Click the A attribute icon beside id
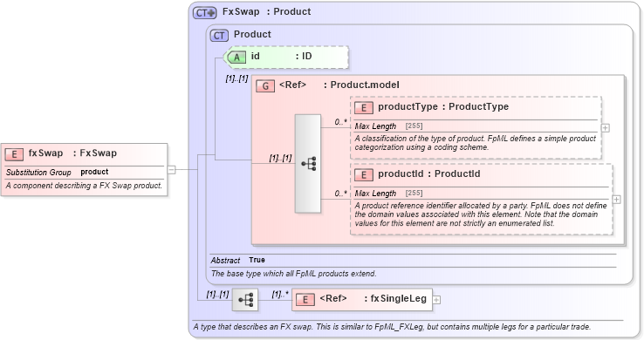The image size is (644, 340). tap(236, 58)
